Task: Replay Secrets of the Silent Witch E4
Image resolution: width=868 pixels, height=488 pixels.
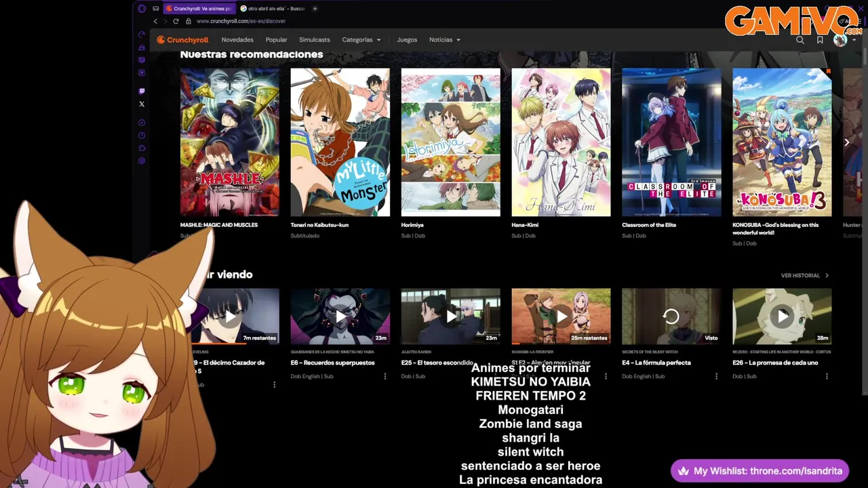Action: tap(671, 317)
